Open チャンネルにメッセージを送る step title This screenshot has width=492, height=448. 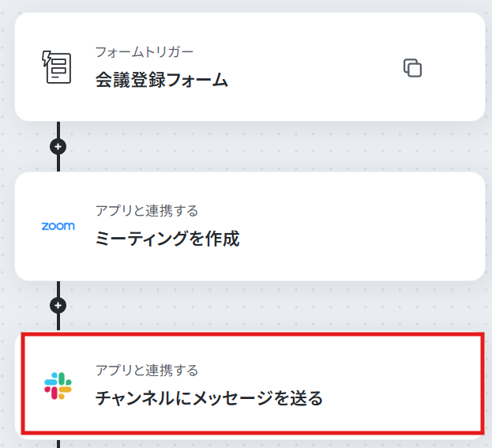[x=209, y=398]
